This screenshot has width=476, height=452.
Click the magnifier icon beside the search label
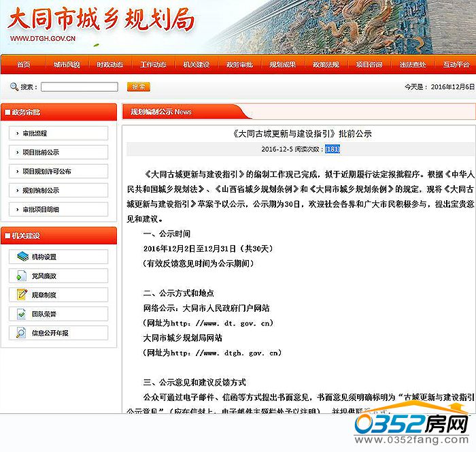[x=14, y=87]
